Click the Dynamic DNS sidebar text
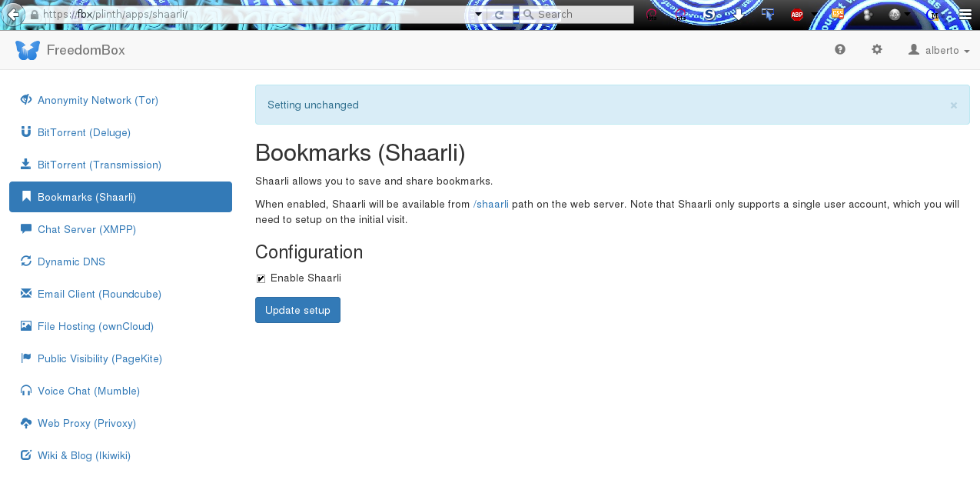 [x=71, y=261]
